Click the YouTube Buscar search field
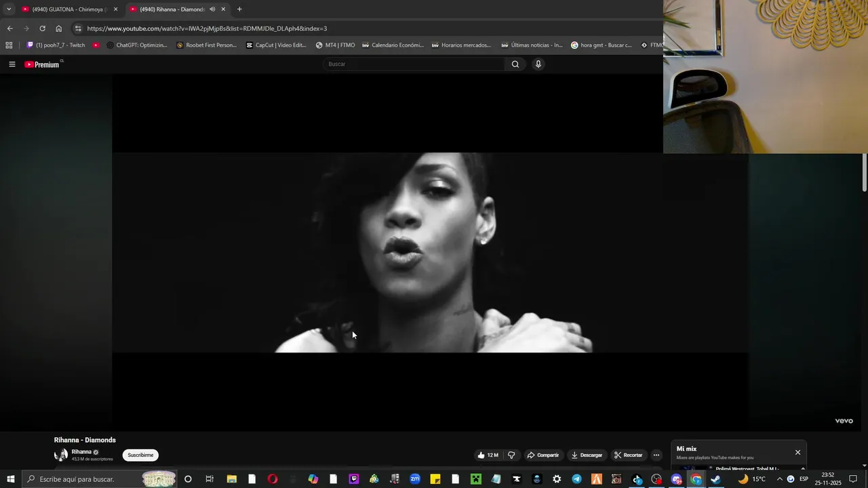Image resolution: width=868 pixels, height=488 pixels. click(x=414, y=64)
